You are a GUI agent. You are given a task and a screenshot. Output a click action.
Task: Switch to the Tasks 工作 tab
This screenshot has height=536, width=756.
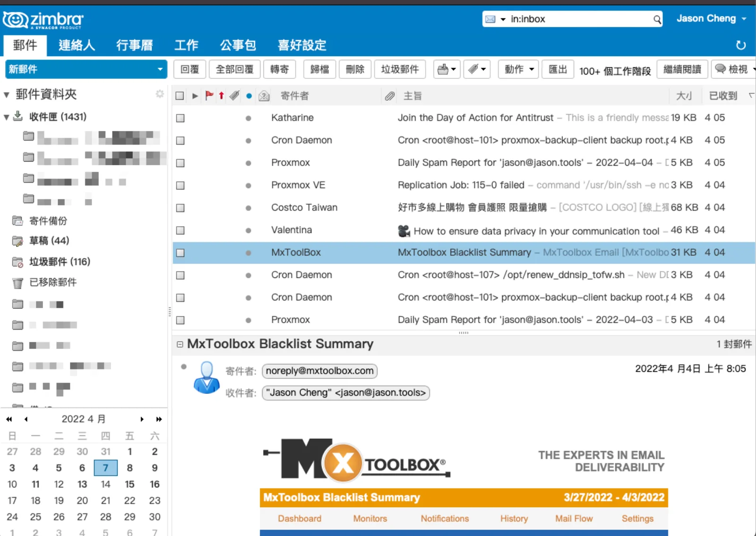point(186,45)
